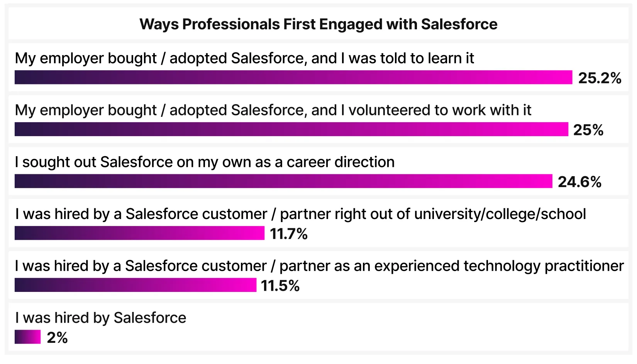Click the 11.7% bar
The height and width of the screenshot is (364, 637).
point(139,233)
